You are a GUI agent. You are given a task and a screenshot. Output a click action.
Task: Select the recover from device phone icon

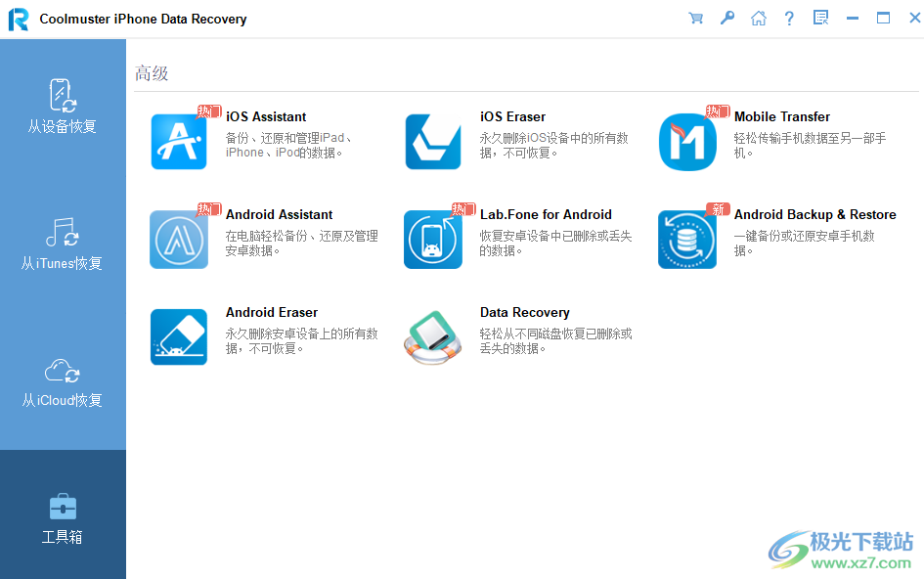tap(63, 95)
